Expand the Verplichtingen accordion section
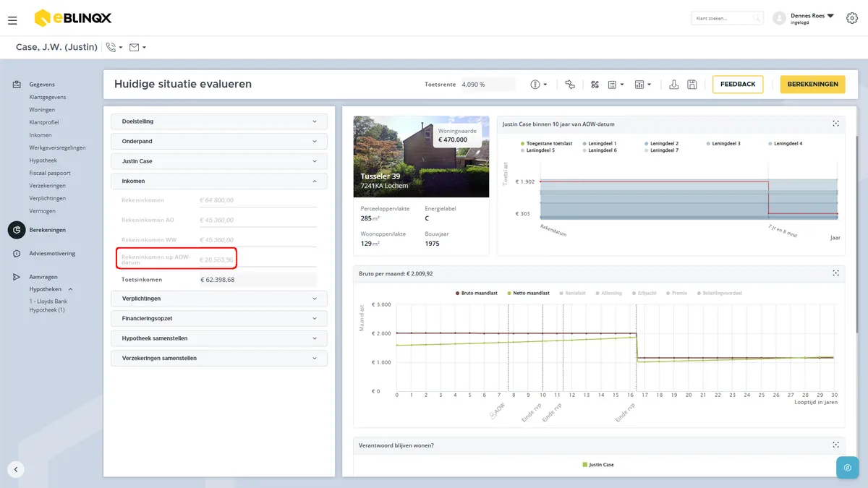 (x=218, y=299)
